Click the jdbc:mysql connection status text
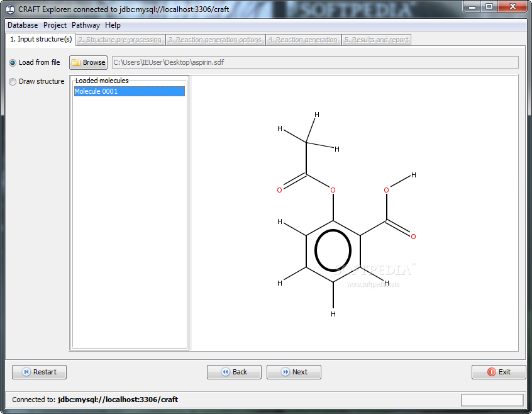The width and height of the screenshot is (532, 414). coord(118,400)
